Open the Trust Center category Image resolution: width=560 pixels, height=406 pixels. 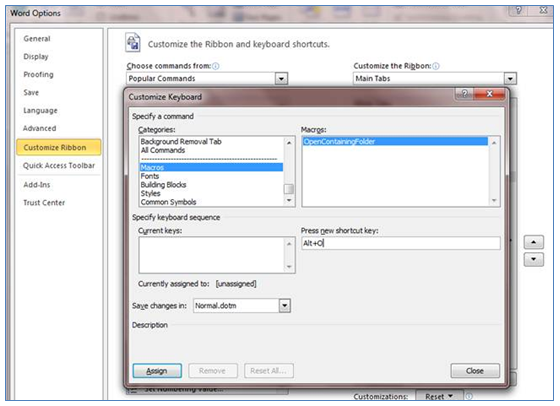[44, 202]
